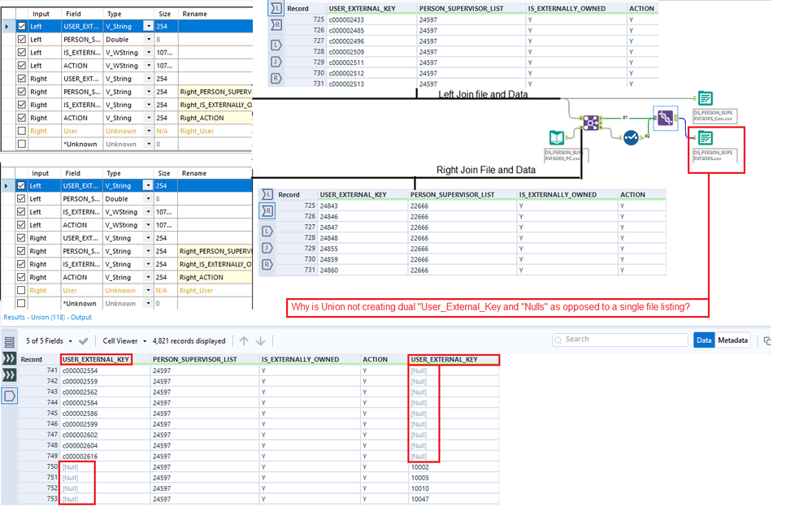This screenshot has width=812, height=516.
Task: Click the copy icon right of Metadata
Action: tap(767, 340)
